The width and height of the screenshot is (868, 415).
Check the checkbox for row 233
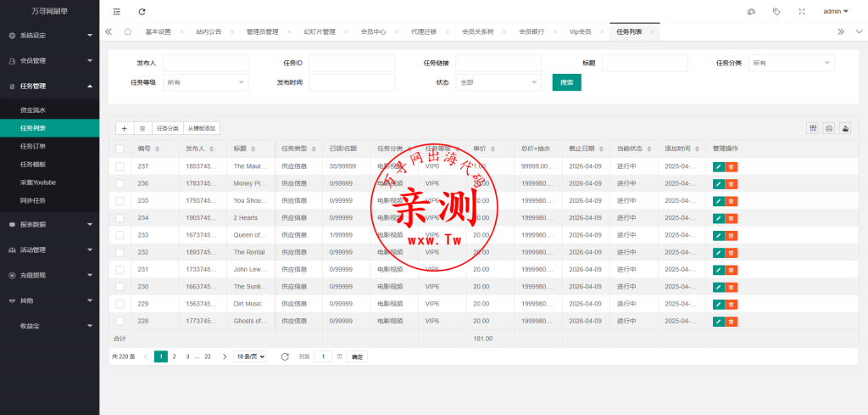point(120,235)
